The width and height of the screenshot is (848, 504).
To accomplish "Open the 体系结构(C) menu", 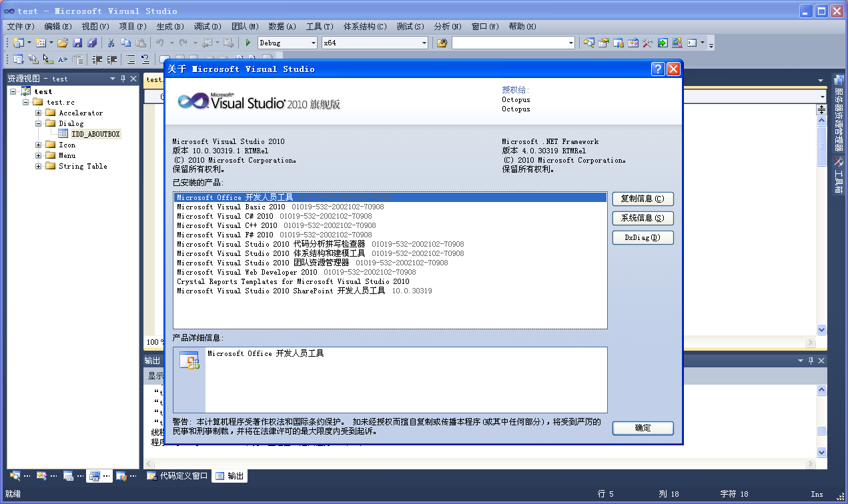I will click(365, 27).
